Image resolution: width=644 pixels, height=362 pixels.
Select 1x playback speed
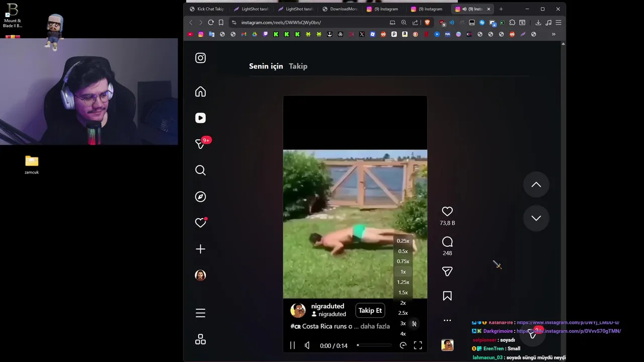pos(403,272)
